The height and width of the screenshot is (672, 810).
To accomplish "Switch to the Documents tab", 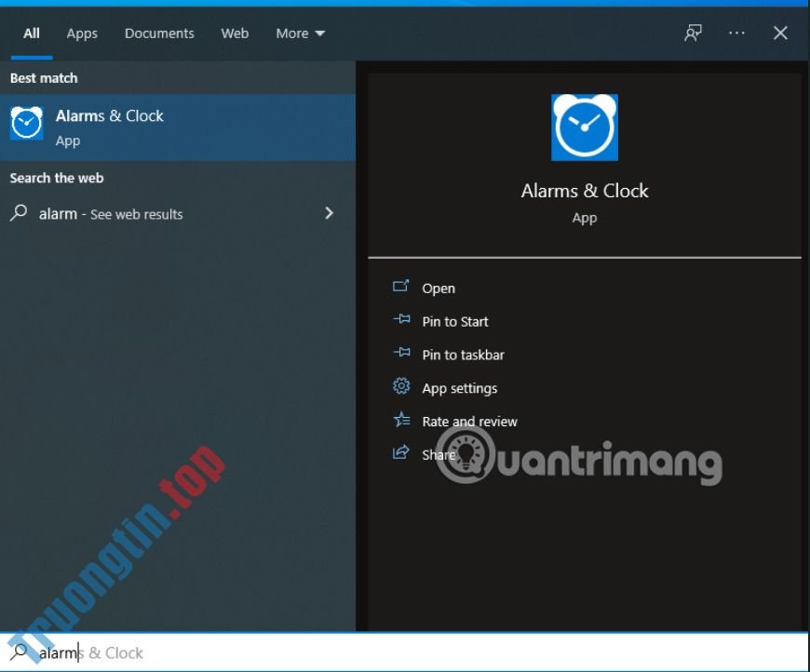I will tap(158, 33).
